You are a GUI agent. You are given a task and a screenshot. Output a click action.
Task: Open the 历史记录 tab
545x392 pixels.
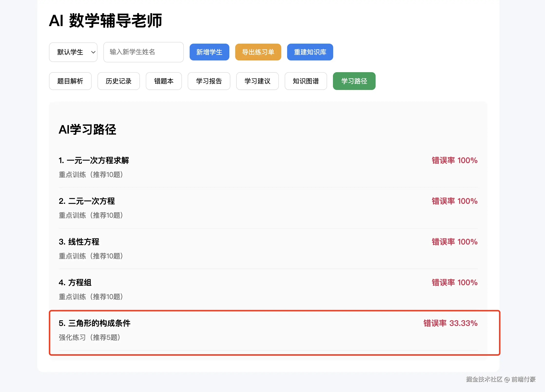pos(118,81)
